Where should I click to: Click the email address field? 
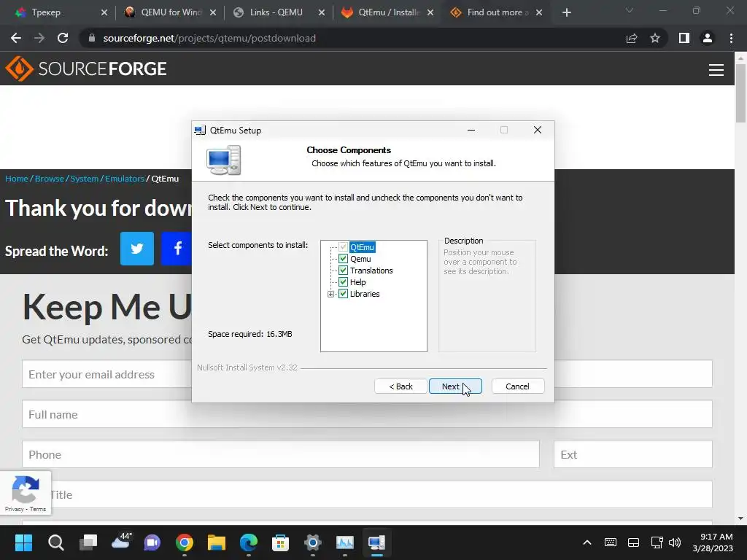point(107,374)
